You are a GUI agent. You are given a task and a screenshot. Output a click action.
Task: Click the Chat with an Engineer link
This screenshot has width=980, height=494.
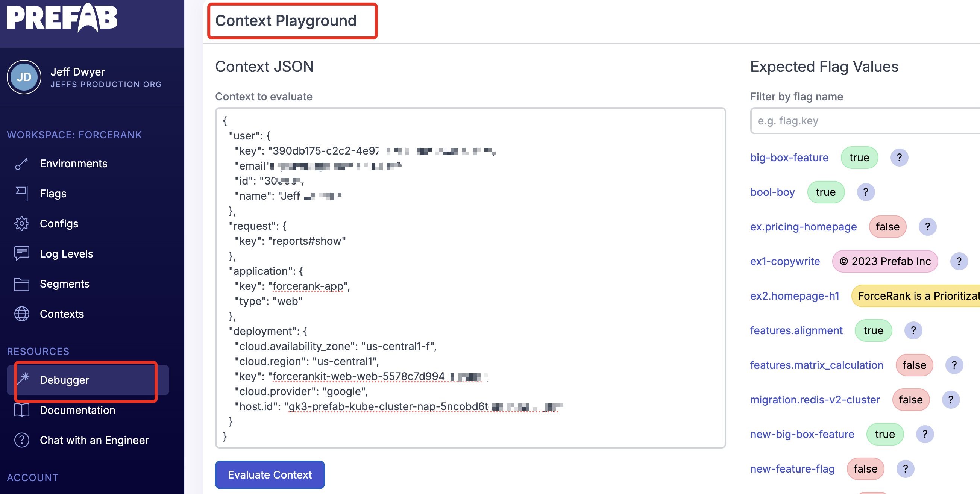(x=94, y=439)
